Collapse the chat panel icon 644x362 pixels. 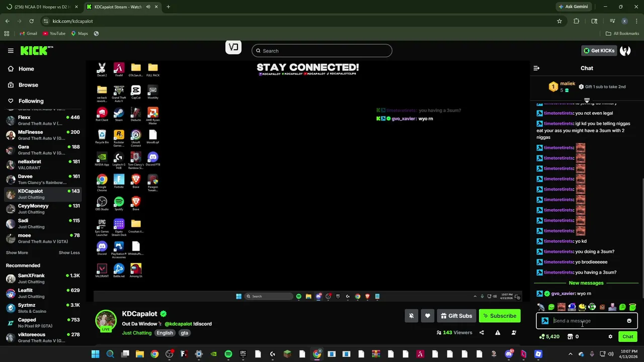coord(536,68)
